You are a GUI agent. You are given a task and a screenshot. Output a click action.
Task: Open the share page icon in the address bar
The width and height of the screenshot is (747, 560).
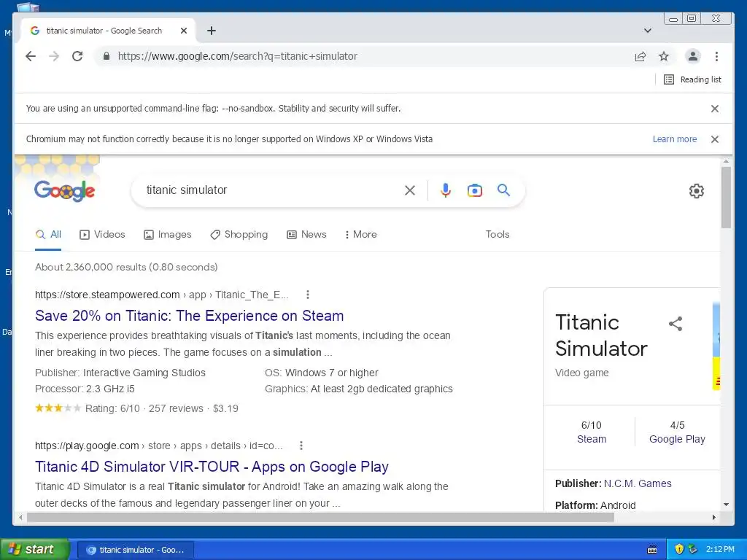[x=640, y=57]
